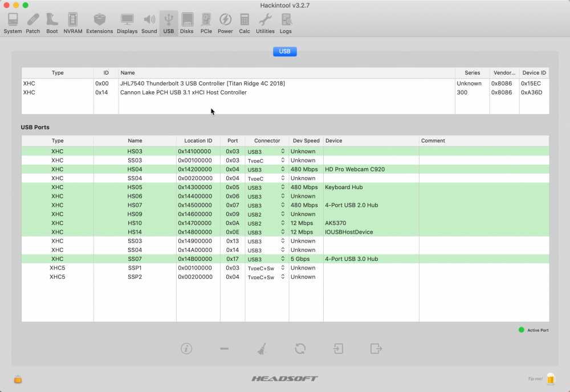Sort ports by Location ID column header
570x392 pixels.
tap(198, 141)
